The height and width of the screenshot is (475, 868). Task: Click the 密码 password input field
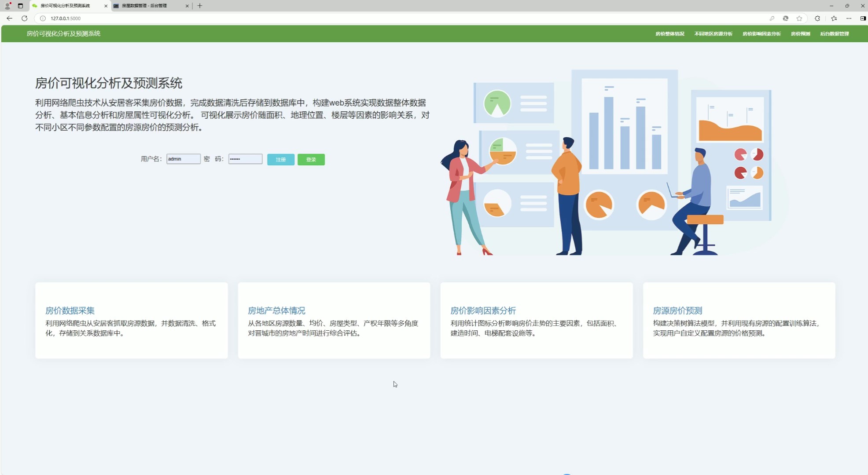245,159
